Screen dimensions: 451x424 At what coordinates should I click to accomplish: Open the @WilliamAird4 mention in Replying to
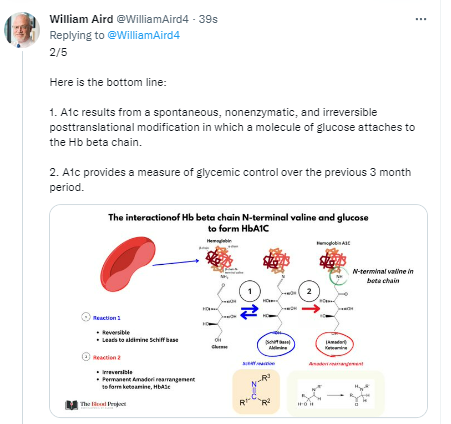point(143,35)
